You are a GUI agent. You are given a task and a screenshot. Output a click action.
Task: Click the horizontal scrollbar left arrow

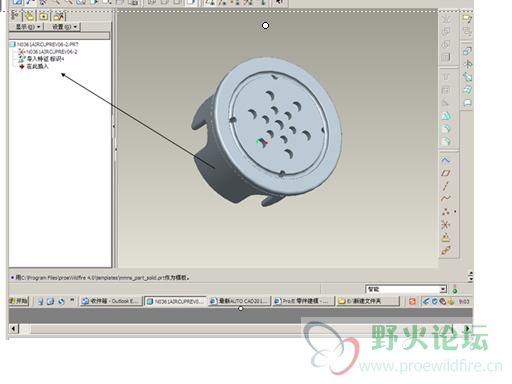[13, 329]
